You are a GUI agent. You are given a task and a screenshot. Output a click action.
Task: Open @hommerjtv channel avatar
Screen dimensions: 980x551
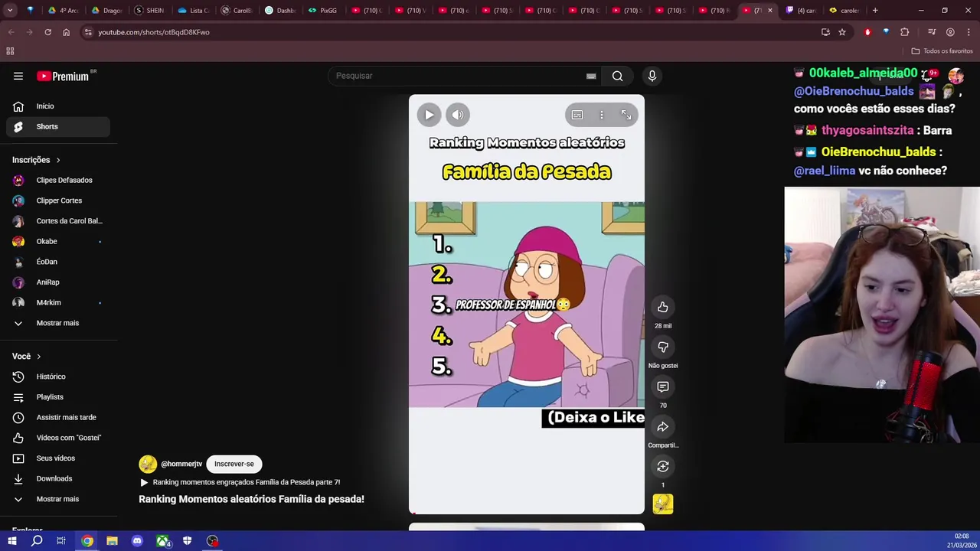click(x=148, y=464)
